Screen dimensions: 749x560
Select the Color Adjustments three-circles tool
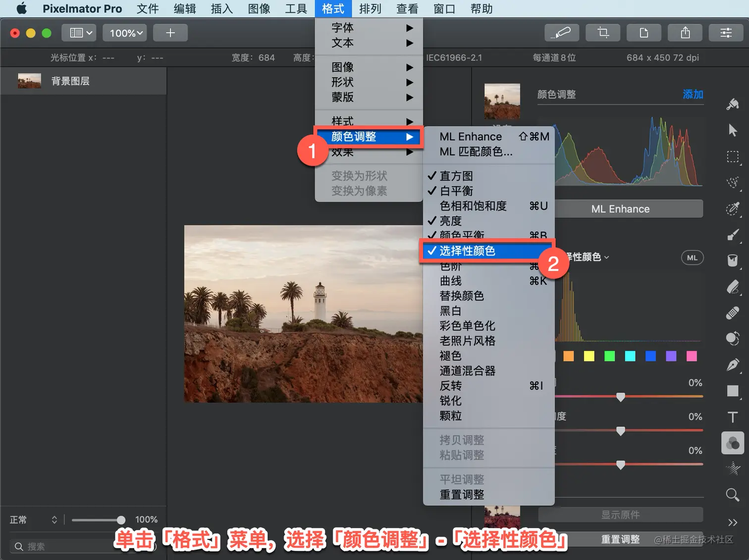733,443
